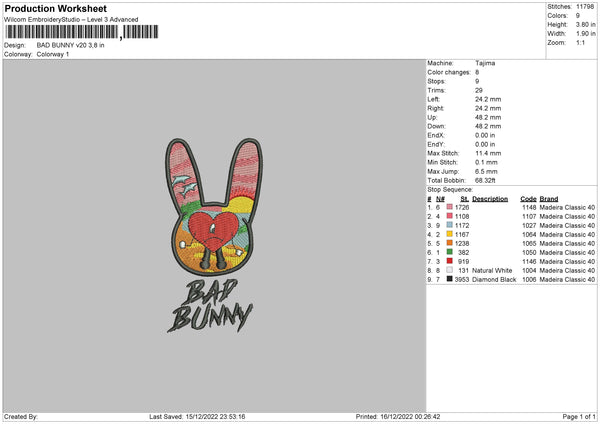This screenshot has height=424, width=600.
Task: Click the Max Jump value 6.5 mm
Action: (x=486, y=171)
